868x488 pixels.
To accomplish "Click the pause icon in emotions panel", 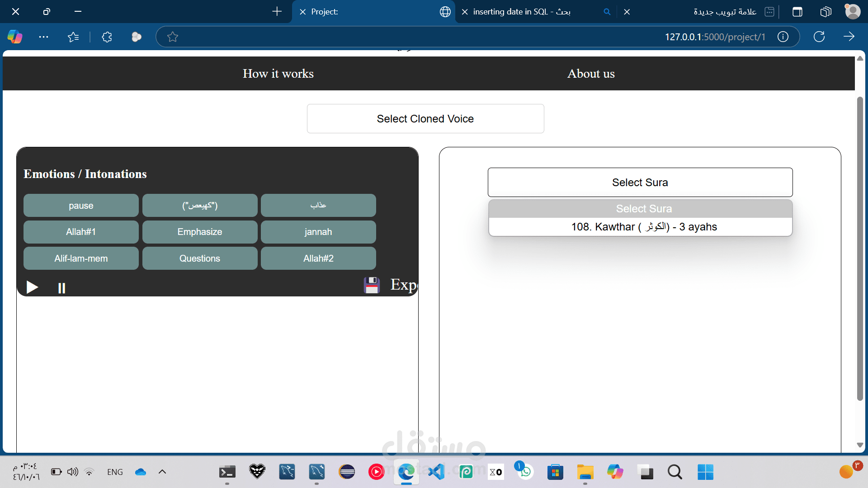I will point(61,288).
